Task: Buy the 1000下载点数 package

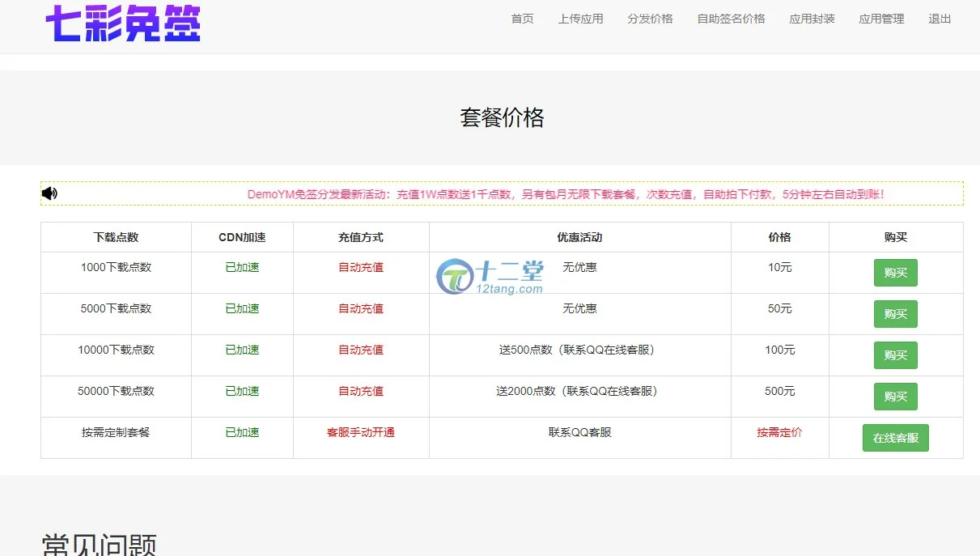Action: [895, 273]
